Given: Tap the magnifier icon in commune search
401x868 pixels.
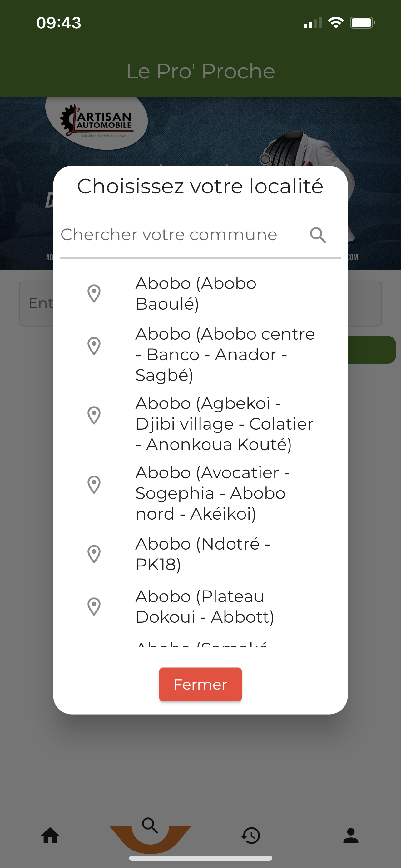Looking at the screenshot, I should pyautogui.click(x=318, y=235).
